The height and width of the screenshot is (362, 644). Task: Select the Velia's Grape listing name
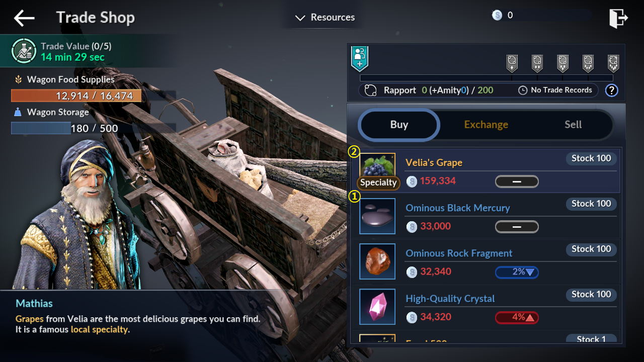434,162
